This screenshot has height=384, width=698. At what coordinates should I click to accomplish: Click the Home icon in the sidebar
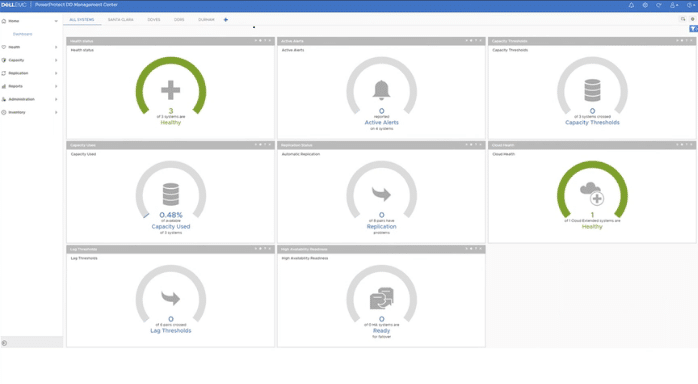pyautogui.click(x=4, y=21)
